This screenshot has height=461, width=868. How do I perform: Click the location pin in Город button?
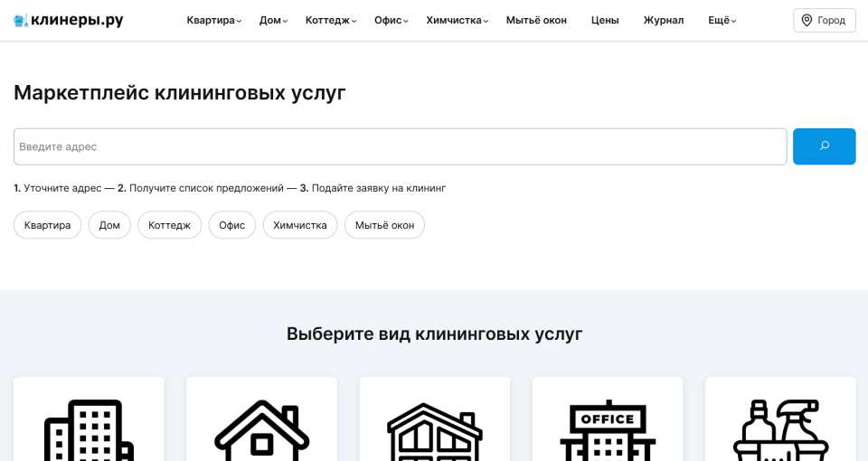pyautogui.click(x=807, y=21)
